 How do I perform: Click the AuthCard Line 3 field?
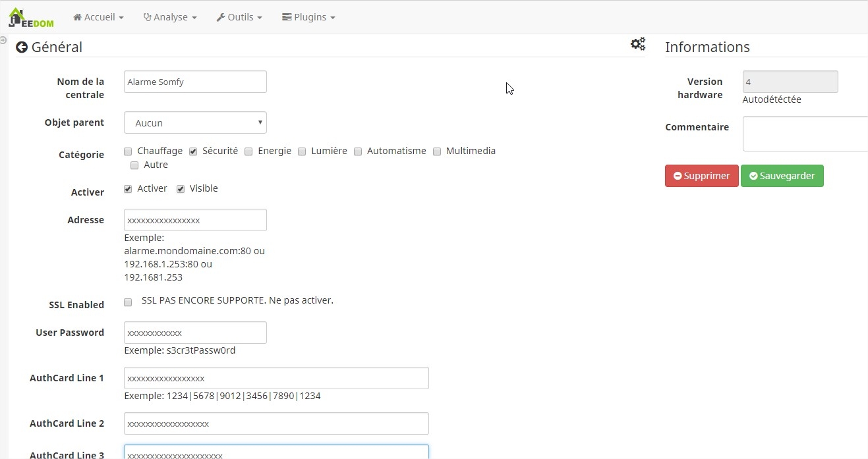click(x=276, y=452)
